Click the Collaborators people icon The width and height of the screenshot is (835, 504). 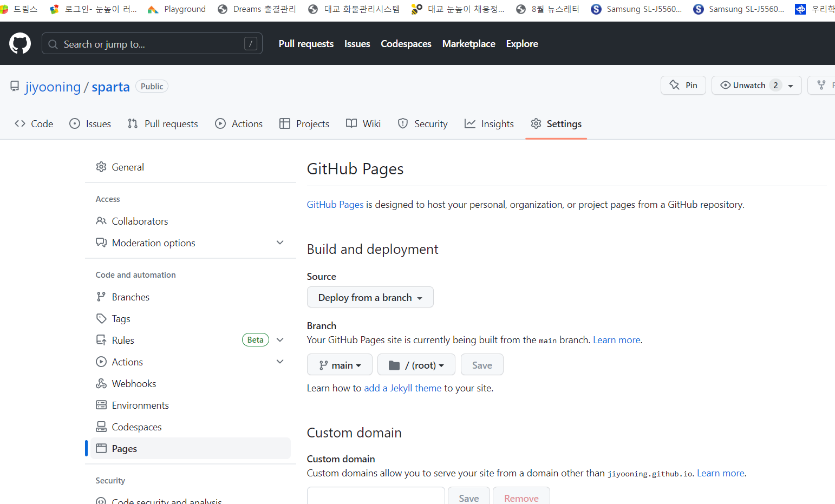101,221
